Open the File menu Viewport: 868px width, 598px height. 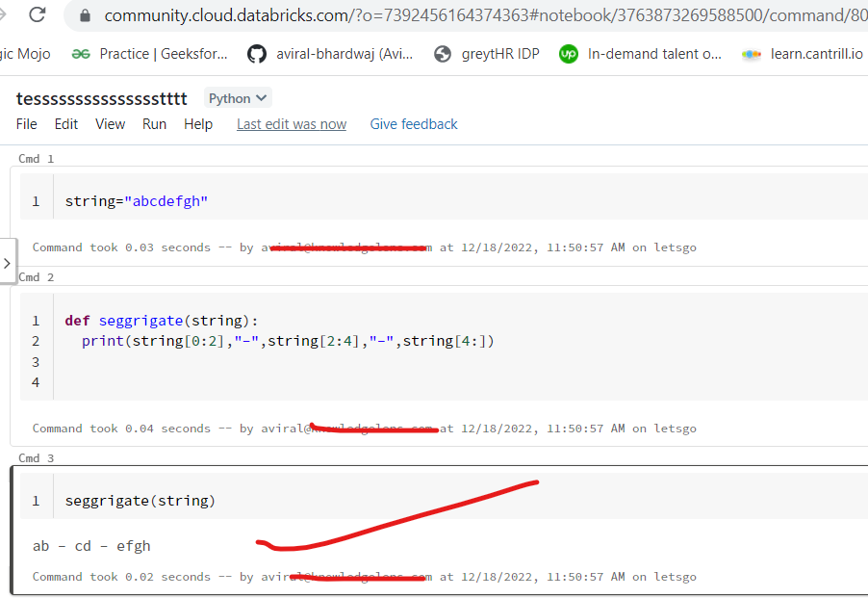coord(27,124)
